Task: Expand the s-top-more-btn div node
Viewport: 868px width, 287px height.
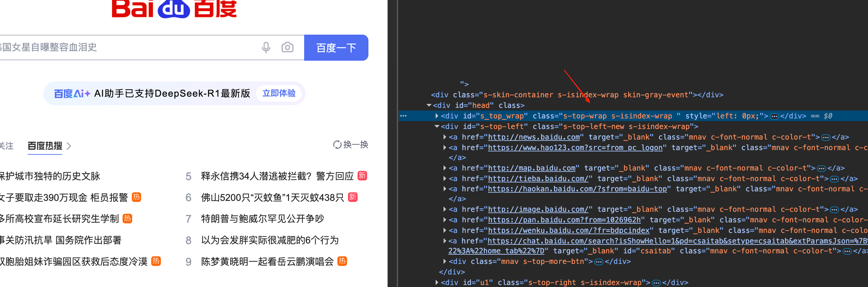Action: 445,261
